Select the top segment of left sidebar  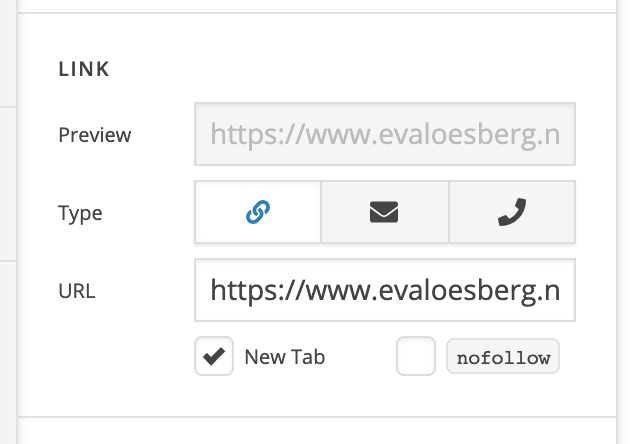tap(8, 53)
